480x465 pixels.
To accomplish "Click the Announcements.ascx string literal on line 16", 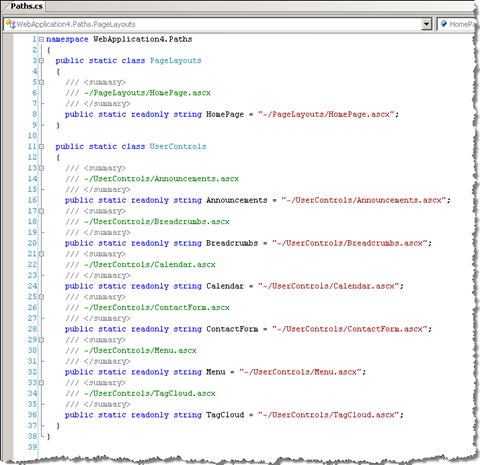I will 364,200.
